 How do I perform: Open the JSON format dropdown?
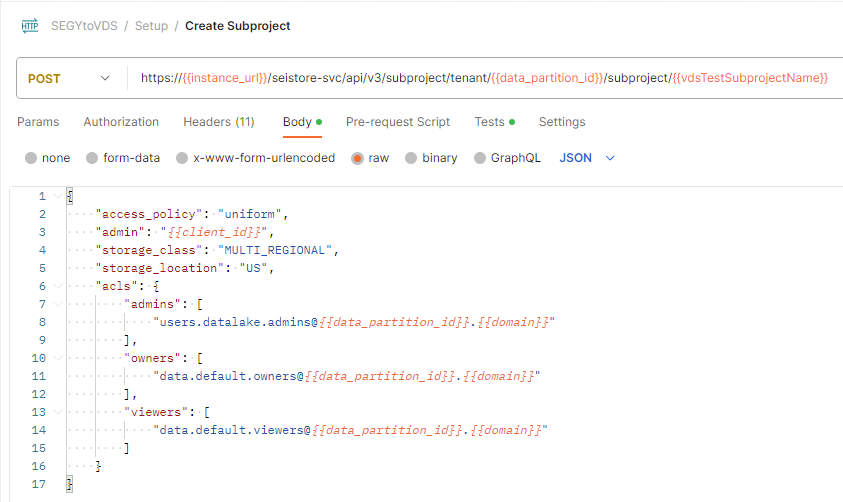click(x=587, y=158)
